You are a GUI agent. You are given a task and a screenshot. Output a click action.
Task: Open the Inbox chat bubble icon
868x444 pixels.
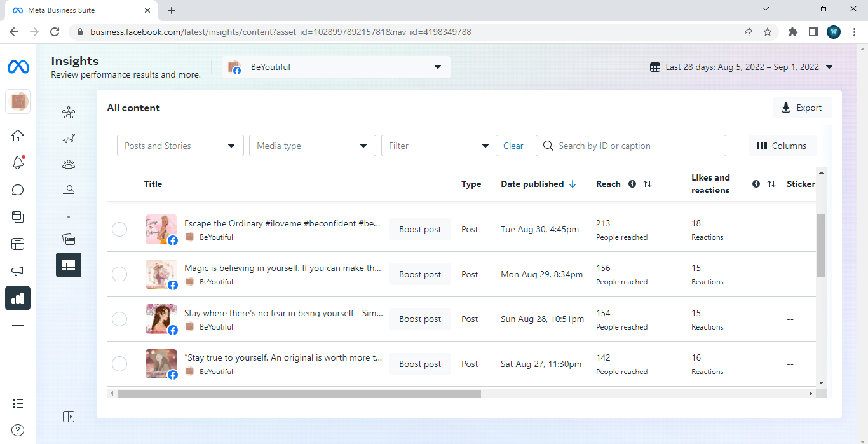18,190
